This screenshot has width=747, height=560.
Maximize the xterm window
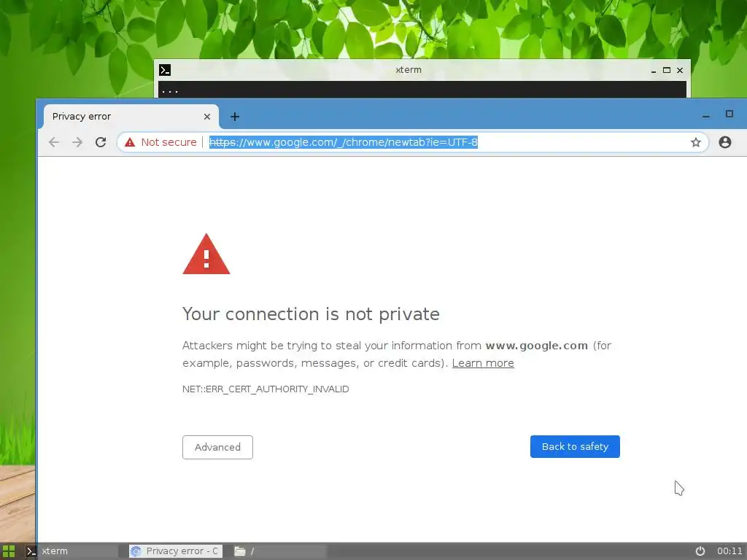coord(667,70)
